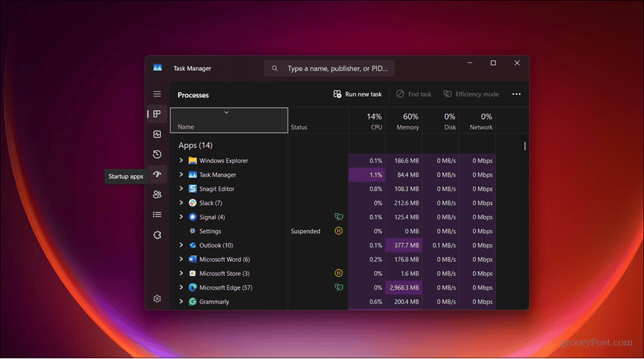Viewport: 644px width, 359px height.
Task: Click Microsoft Store's suspended pause icon
Action: 339,273
